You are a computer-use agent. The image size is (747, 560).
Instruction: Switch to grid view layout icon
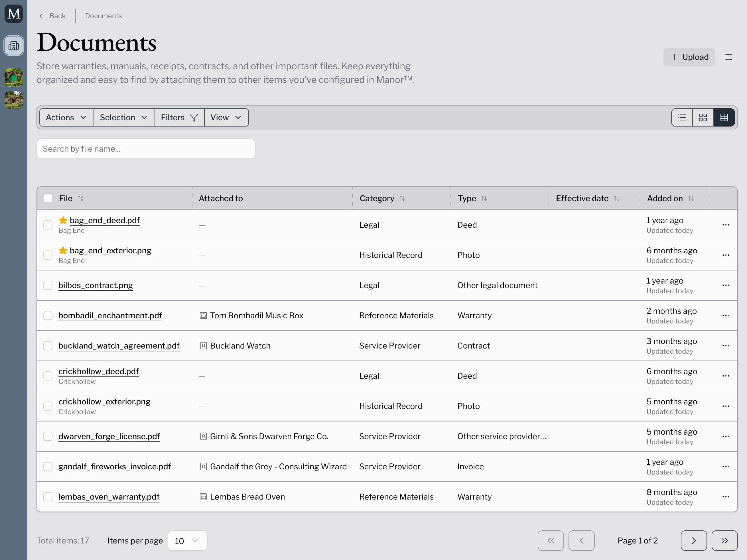[703, 117]
